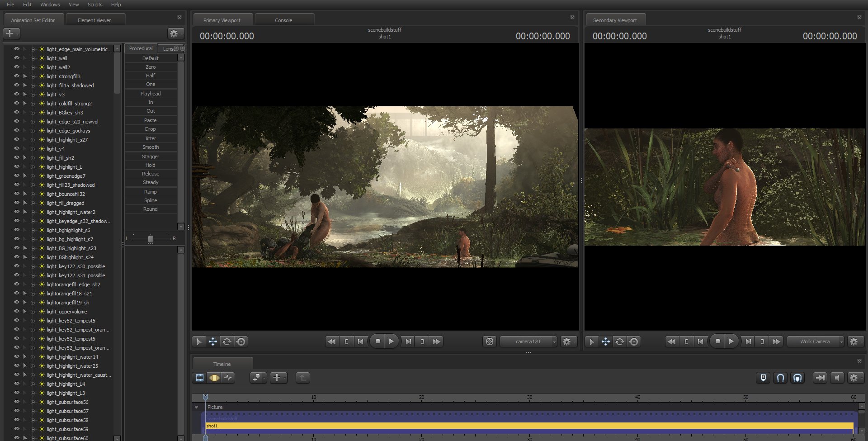
Task: Hide the light_BGkey_sh3 animation set
Action: pos(17,112)
